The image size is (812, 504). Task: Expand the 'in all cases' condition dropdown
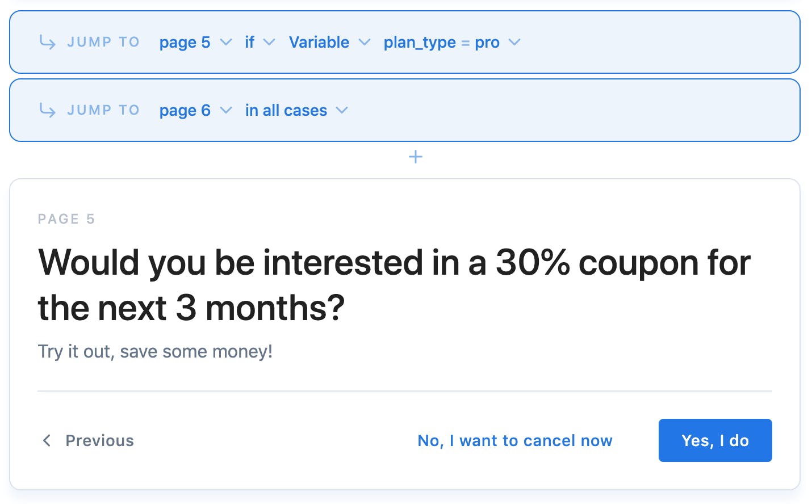[x=286, y=111]
